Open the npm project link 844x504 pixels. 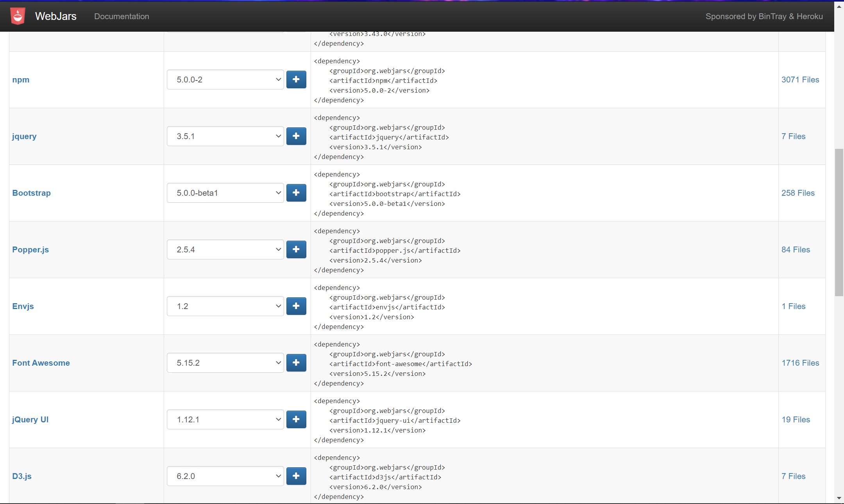[21, 80]
